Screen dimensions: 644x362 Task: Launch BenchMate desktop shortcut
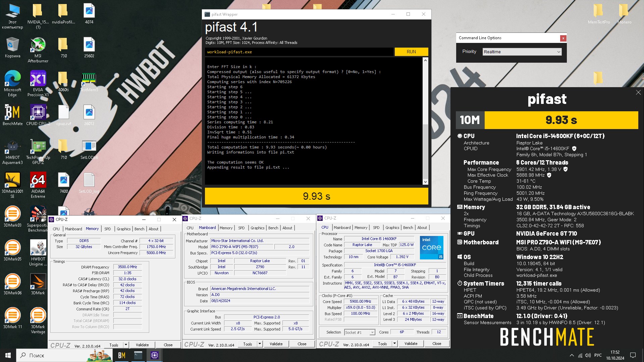click(x=12, y=115)
